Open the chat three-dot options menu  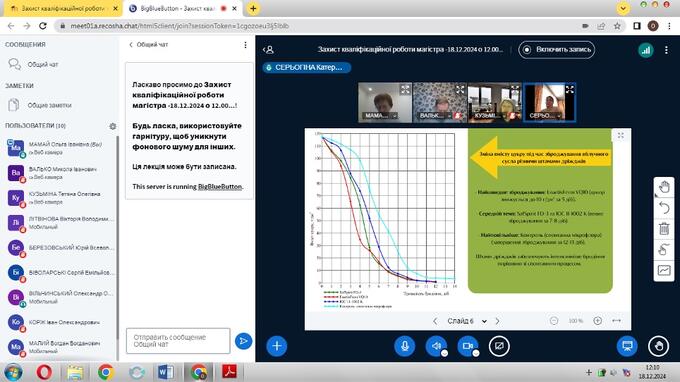pyautogui.click(x=245, y=45)
